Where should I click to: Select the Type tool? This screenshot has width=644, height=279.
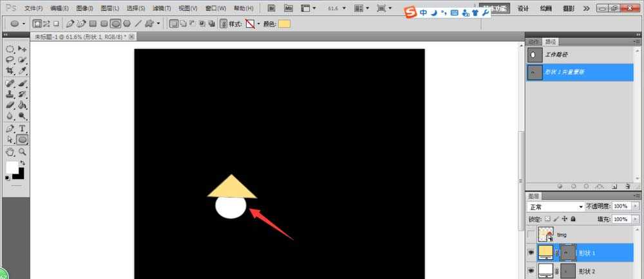(23, 129)
